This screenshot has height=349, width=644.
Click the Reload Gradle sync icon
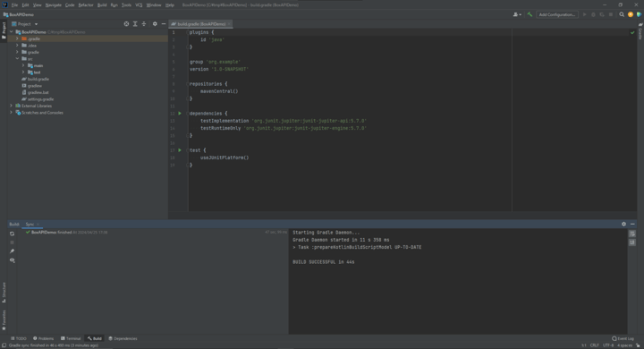[12, 234]
